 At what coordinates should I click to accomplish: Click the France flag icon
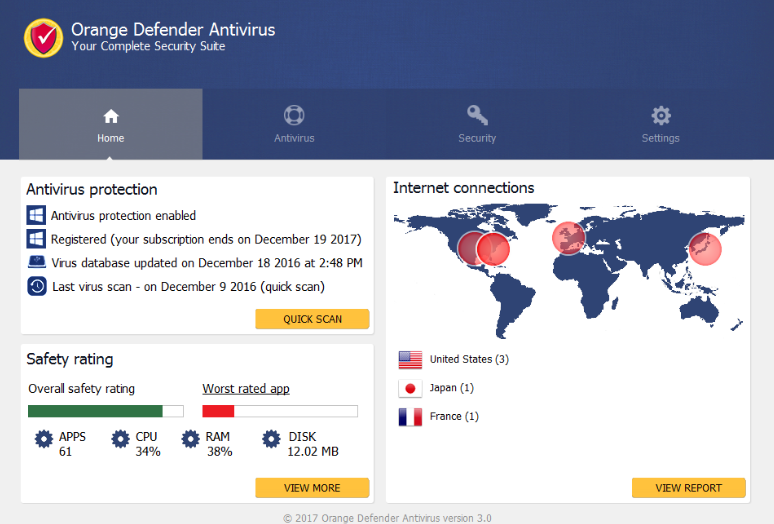coord(410,416)
